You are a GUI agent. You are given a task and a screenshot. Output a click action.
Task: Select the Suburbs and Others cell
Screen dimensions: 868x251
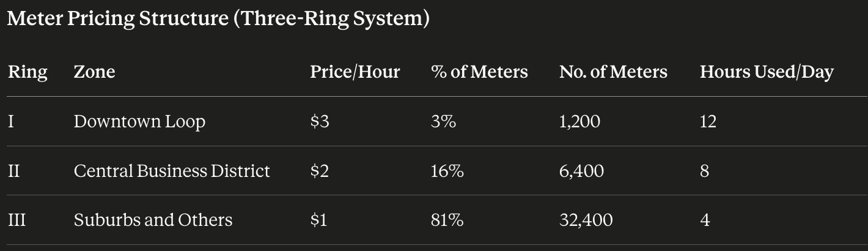[x=153, y=219]
